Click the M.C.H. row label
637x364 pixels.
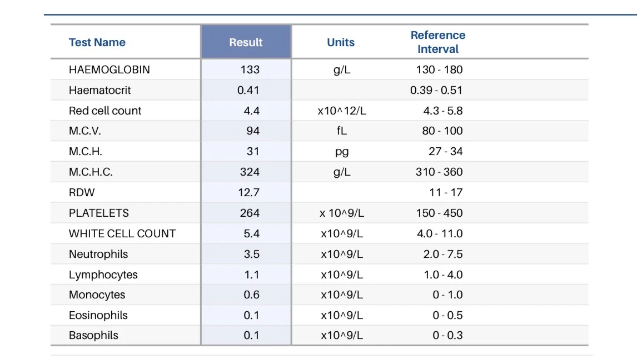pyautogui.click(x=85, y=152)
